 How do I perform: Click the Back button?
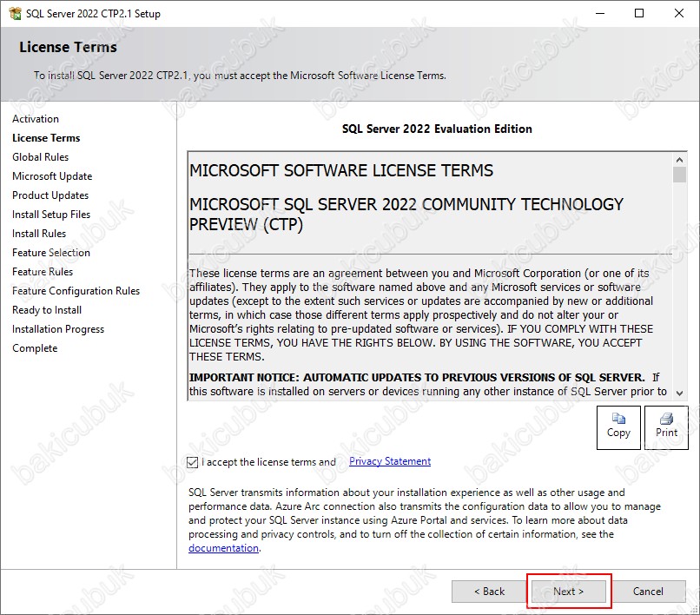click(489, 592)
